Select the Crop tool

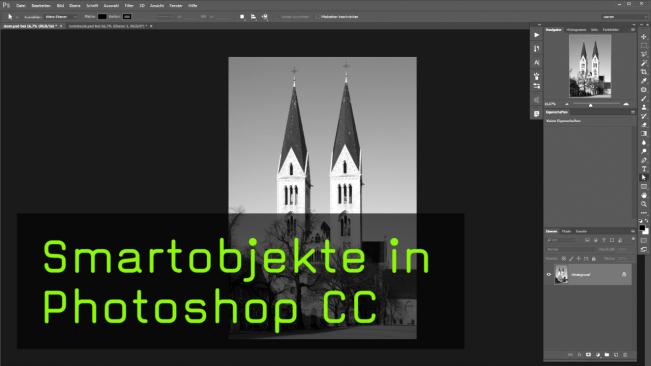(644, 72)
